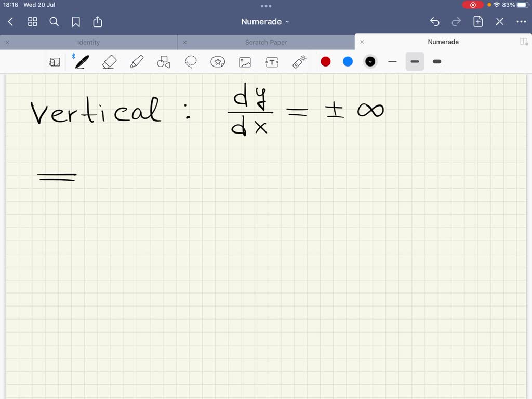Switch to the Scratch Paper tab

(x=266, y=42)
